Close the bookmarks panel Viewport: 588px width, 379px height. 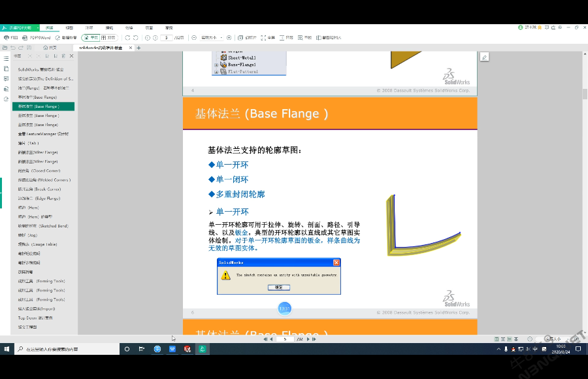[x=72, y=56]
